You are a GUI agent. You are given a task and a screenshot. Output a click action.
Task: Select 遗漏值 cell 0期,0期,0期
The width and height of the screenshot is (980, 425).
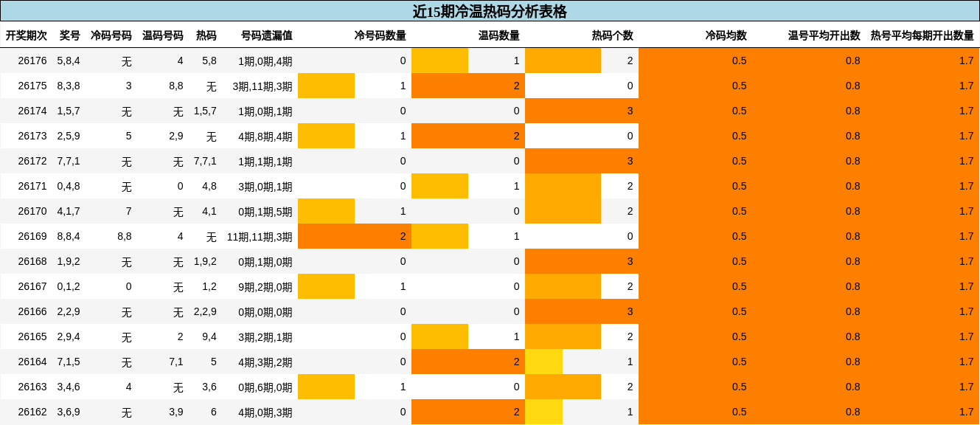pyautogui.click(x=265, y=312)
